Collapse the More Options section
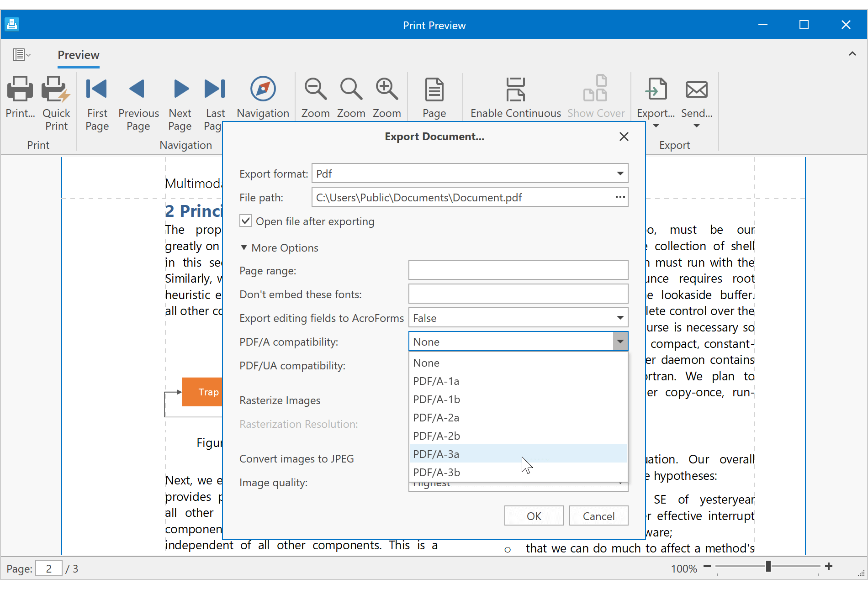 [x=279, y=247]
